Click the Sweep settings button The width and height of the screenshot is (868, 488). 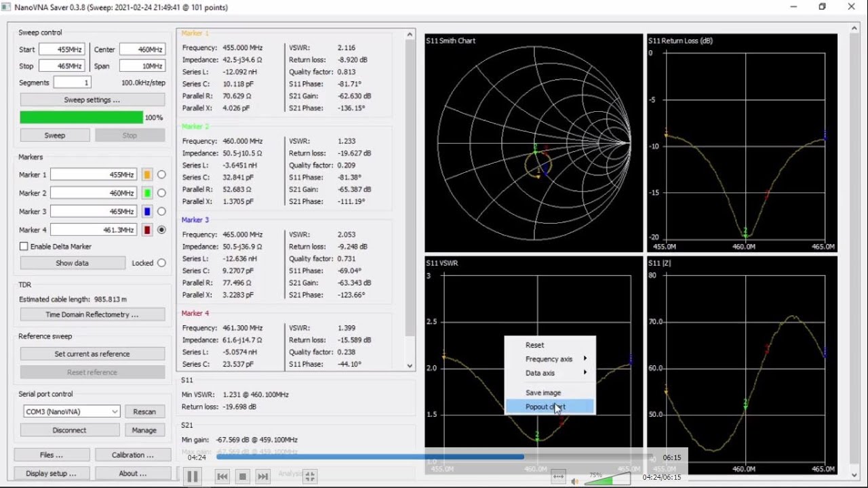coord(92,100)
